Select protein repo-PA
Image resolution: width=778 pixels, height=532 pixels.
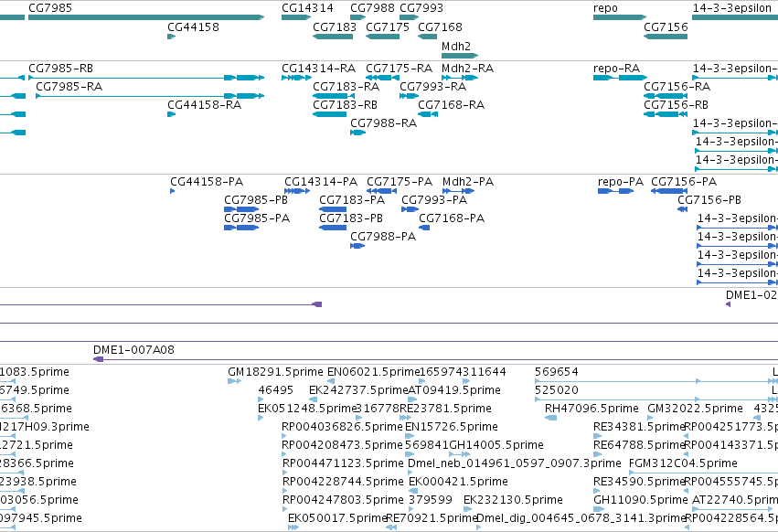point(616,191)
